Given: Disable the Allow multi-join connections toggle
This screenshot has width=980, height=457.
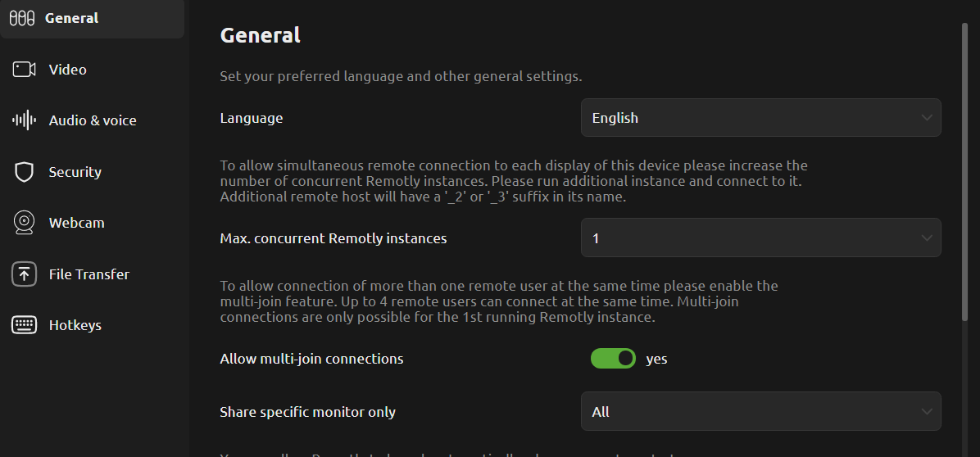Looking at the screenshot, I should (613, 359).
